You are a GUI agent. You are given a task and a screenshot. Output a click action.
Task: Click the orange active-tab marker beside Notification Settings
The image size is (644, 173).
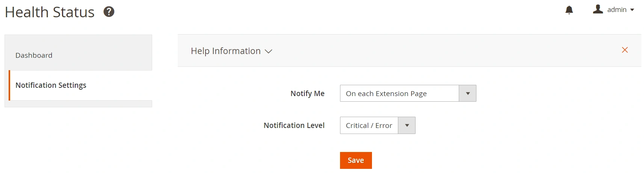point(9,85)
